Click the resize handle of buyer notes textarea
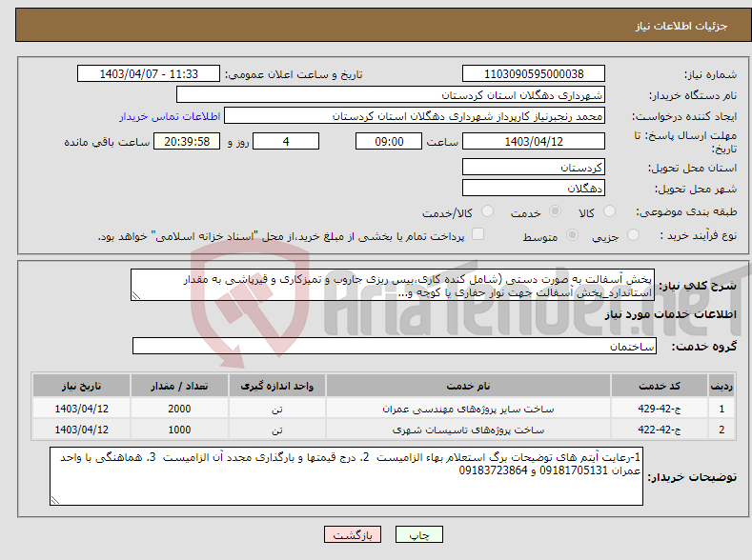Screen dimensions: 752x560 tap(55, 500)
